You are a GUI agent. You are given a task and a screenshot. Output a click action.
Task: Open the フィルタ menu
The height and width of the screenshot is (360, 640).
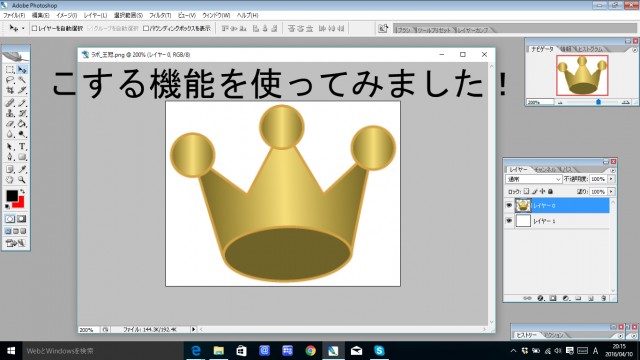pos(160,15)
